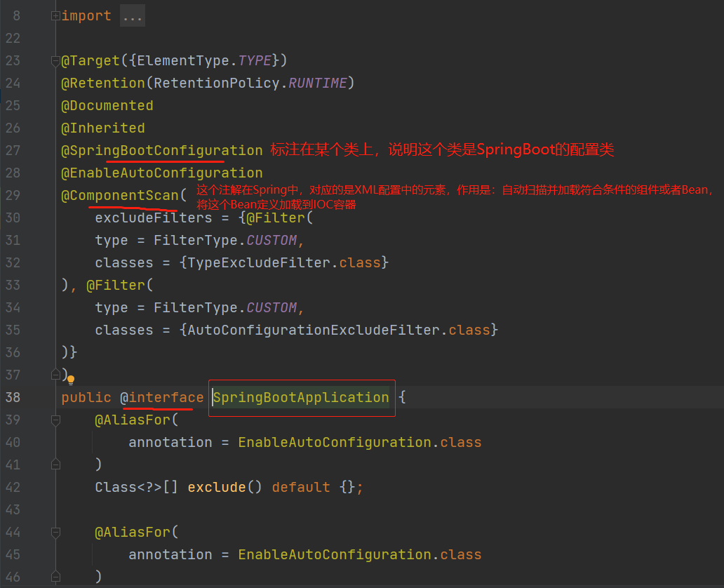Image resolution: width=724 pixels, height=588 pixels.
Task: Click the @interface keyword
Action: [161, 398]
